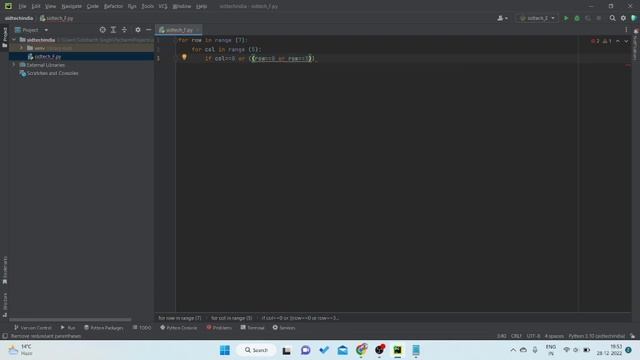This screenshot has height=360, width=640.
Task: Open the Window menu
Action: 182,6
